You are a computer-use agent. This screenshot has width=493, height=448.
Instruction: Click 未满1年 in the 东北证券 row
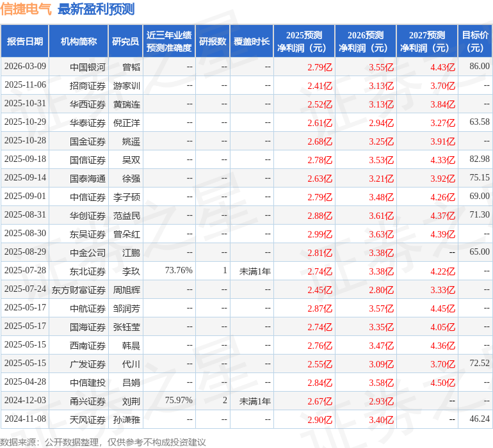255,271
